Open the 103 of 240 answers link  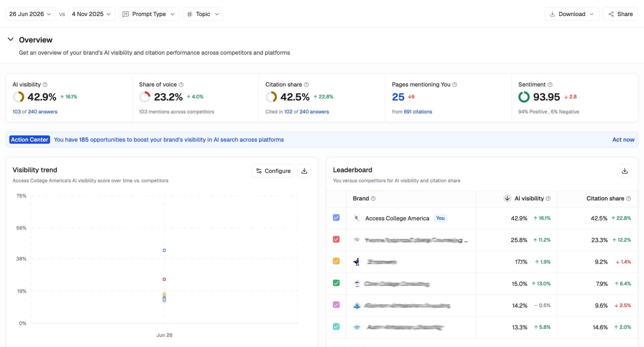[35, 112]
